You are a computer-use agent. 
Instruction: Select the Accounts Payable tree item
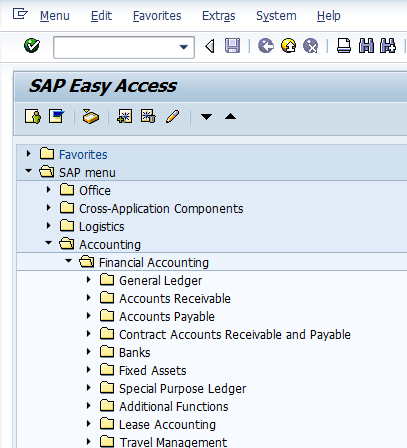[167, 317]
